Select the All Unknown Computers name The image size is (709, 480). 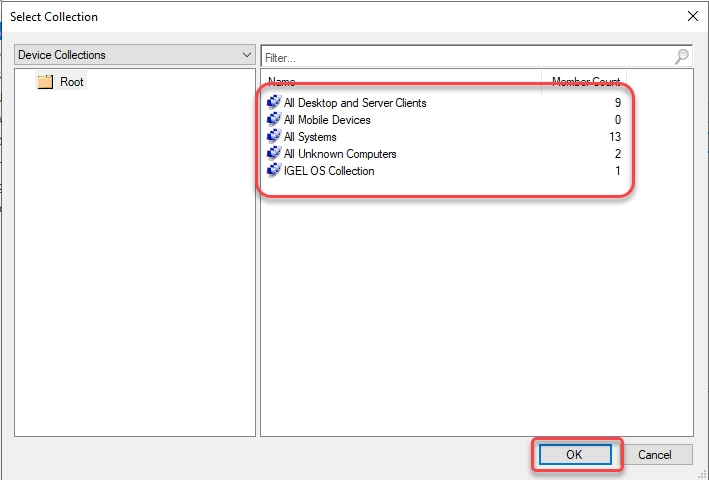point(340,154)
